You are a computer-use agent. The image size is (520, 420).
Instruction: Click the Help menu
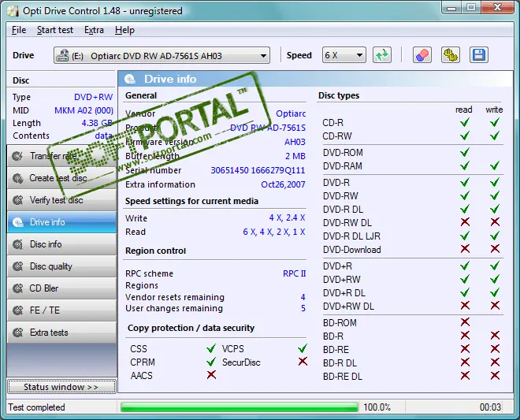click(124, 30)
